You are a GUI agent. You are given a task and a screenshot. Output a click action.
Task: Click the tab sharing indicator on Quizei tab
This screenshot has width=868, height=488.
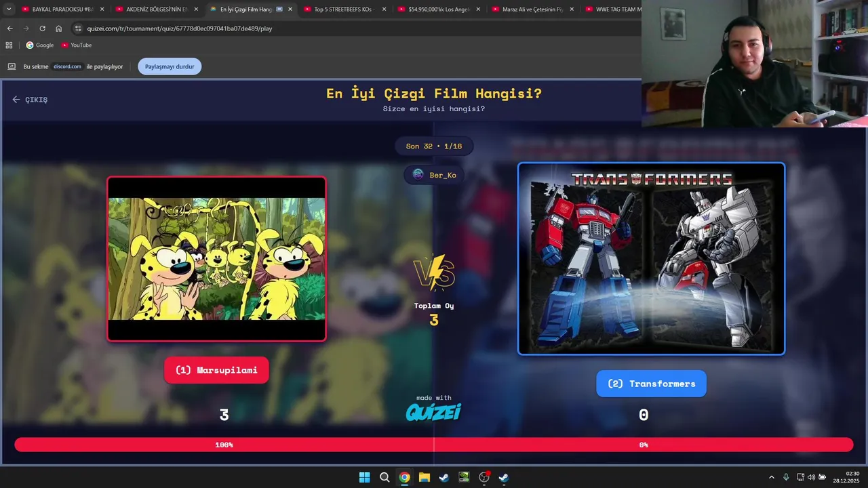coord(279,9)
